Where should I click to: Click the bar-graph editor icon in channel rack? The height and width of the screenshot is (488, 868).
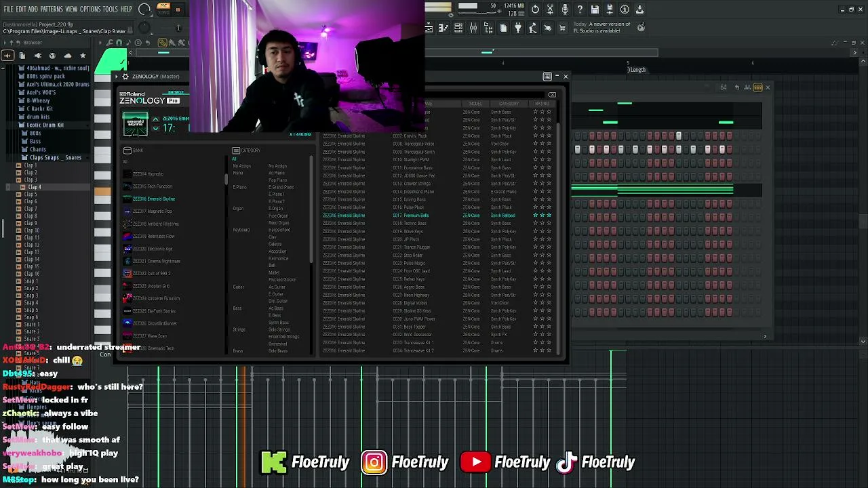click(x=747, y=87)
